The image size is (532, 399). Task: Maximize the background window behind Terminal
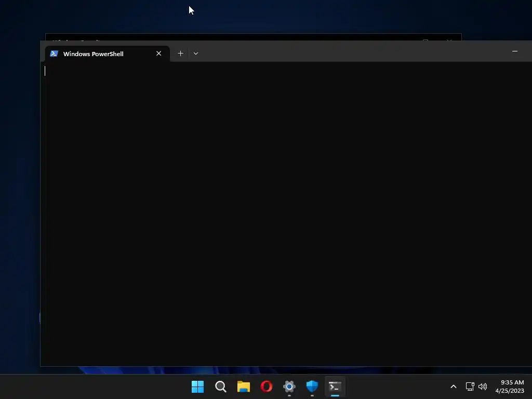425,41
